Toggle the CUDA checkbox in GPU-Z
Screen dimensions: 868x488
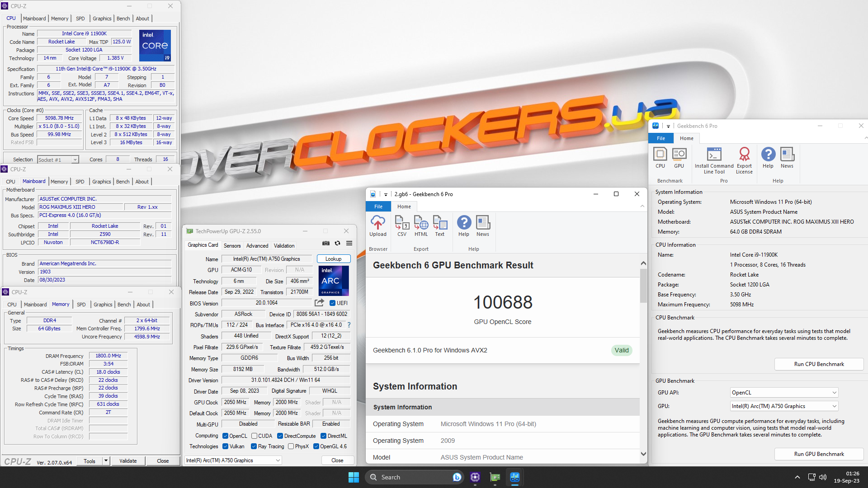pyautogui.click(x=254, y=436)
